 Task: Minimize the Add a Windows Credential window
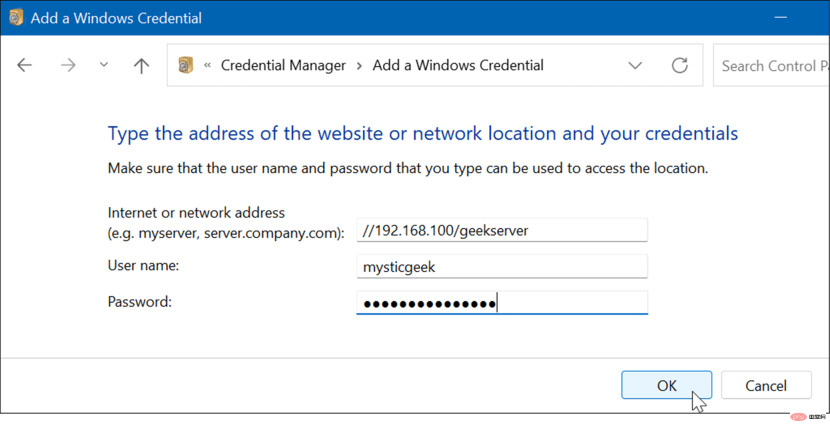click(x=781, y=17)
